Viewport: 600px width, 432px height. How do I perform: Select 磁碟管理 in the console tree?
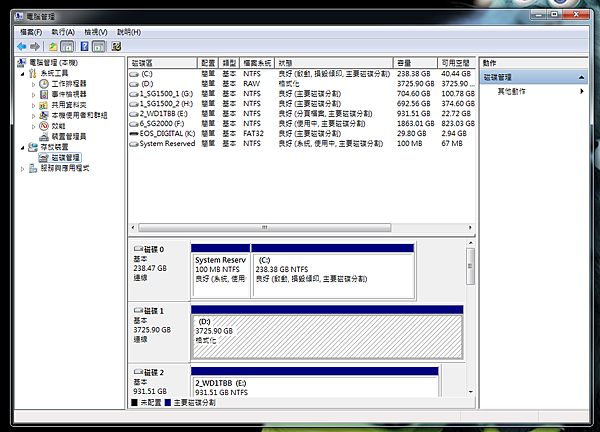coord(60,158)
